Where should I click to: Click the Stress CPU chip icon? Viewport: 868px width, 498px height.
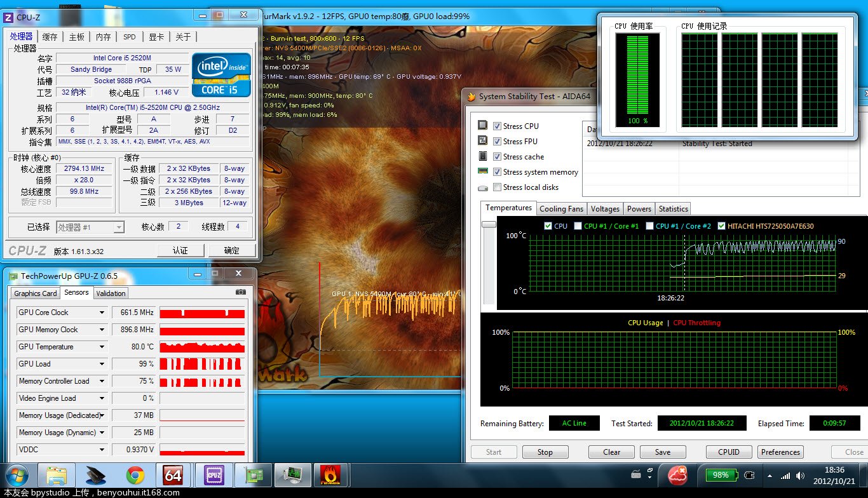(x=483, y=126)
